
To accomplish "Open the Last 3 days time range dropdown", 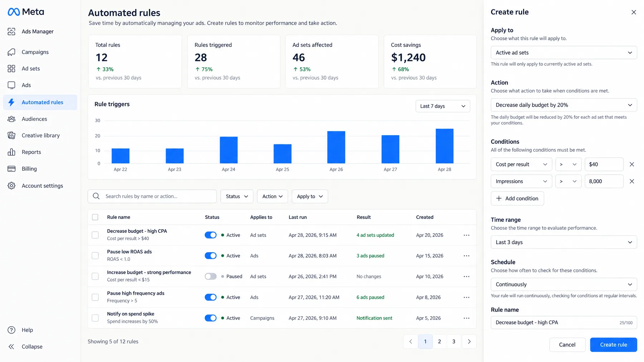I will tap(564, 242).
